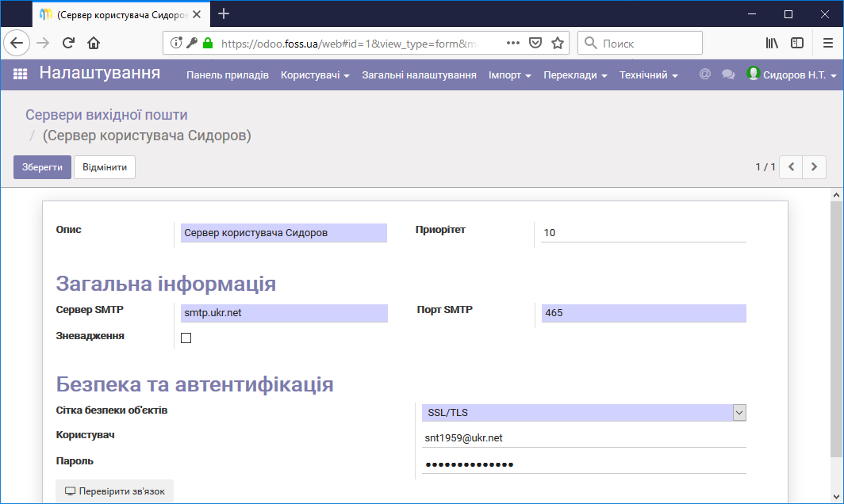Reload the current page
Viewport: 844px width, 504px height.
pos(68,43)
